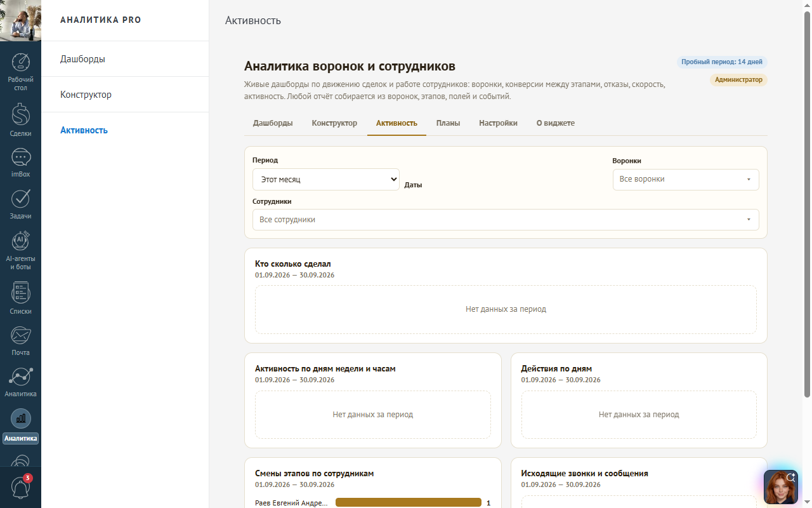Screen dimensions: 812x508
Task: Open the Задачи checkmark icon
Action: (20, 199)
